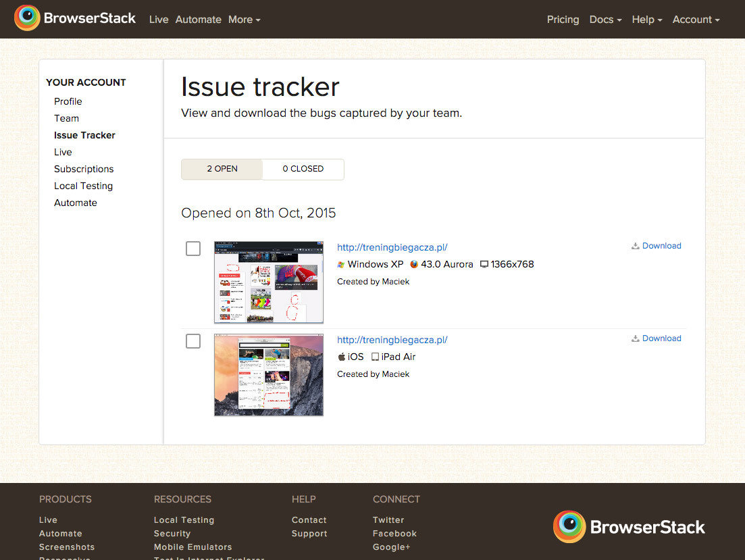This screenshot has width=745, height=560.
Task: Go to the Pricing page
Action: pos(563,20)
